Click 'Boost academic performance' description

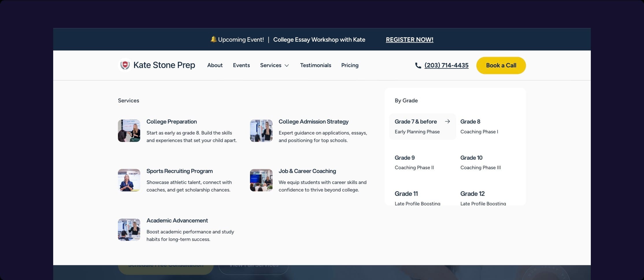coord(190,235)
